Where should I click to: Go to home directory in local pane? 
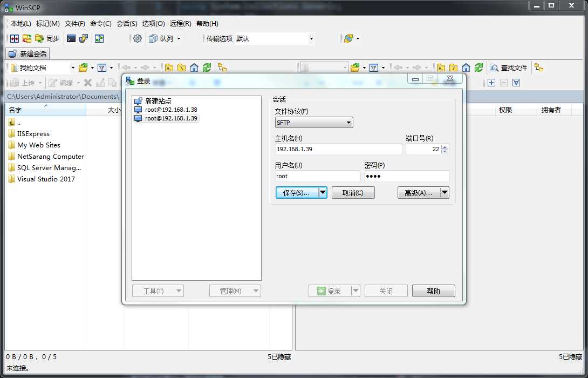(x=194, y=67)
